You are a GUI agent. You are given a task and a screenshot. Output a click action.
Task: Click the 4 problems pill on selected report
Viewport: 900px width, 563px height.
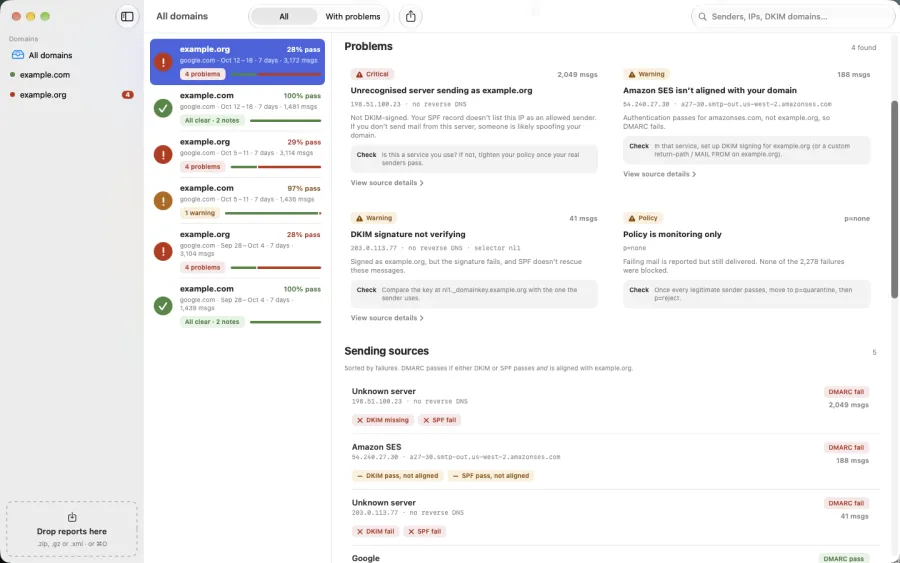(202, 74)
